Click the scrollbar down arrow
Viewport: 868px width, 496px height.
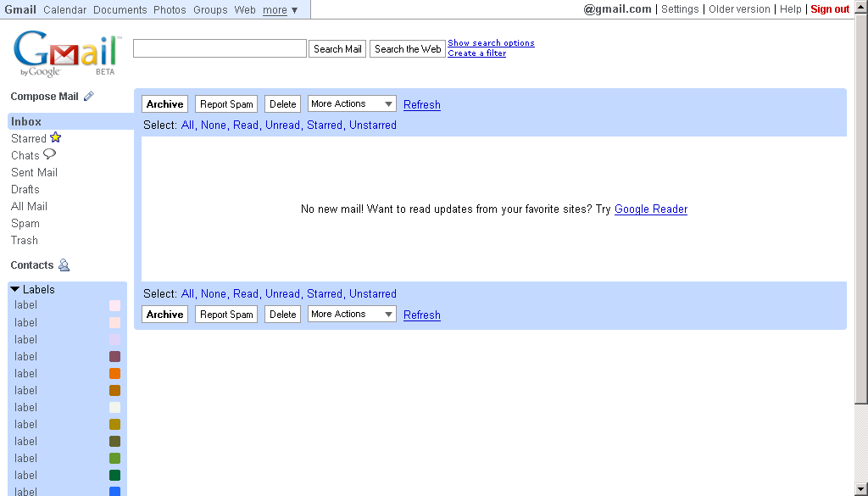tap(861, 489)
